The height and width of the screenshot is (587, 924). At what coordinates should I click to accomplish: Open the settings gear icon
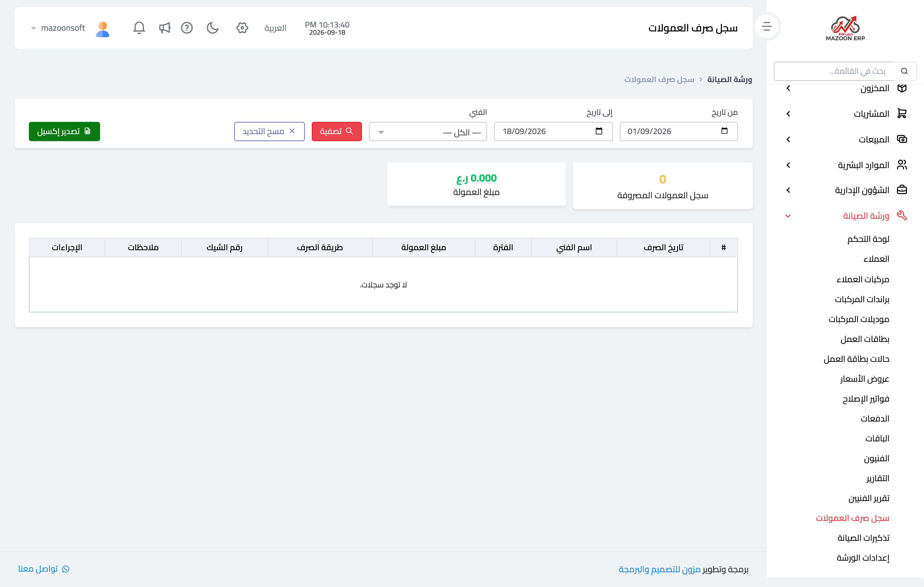point(242,28)
